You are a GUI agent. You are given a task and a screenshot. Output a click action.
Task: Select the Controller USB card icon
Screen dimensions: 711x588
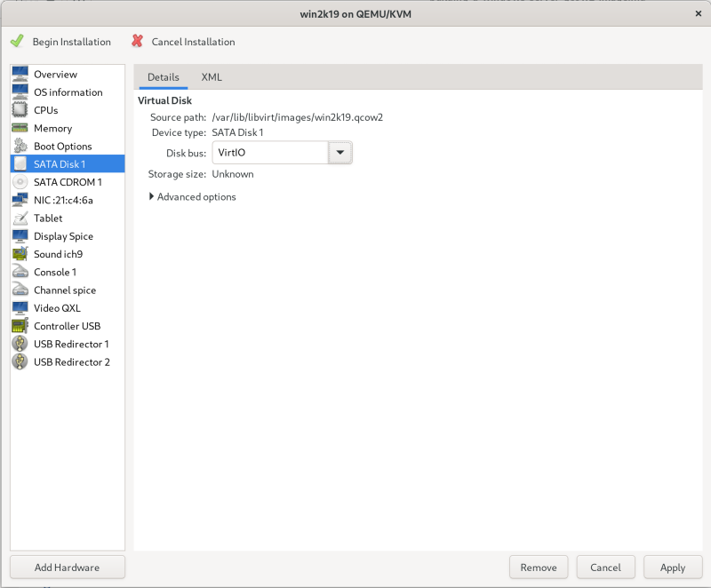pos(20,326)
